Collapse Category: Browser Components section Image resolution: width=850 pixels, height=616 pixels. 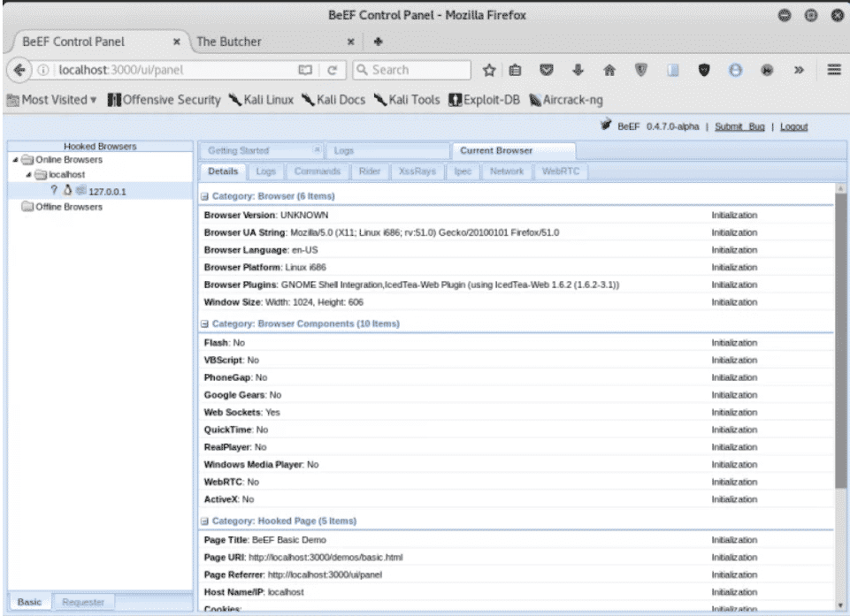tap(205, 323)
